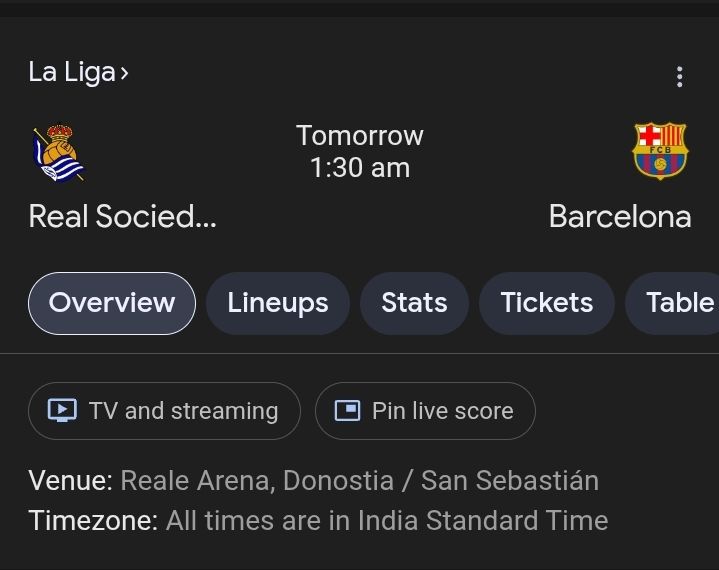Open the La Liga competition link
The height and width of the screenshot is (570, 719).
point(71,73)
